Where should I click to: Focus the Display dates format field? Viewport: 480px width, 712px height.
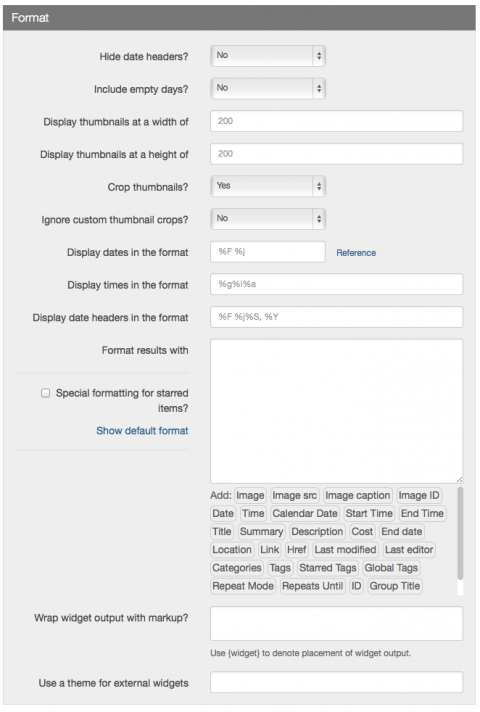click(x=268, y=252)
